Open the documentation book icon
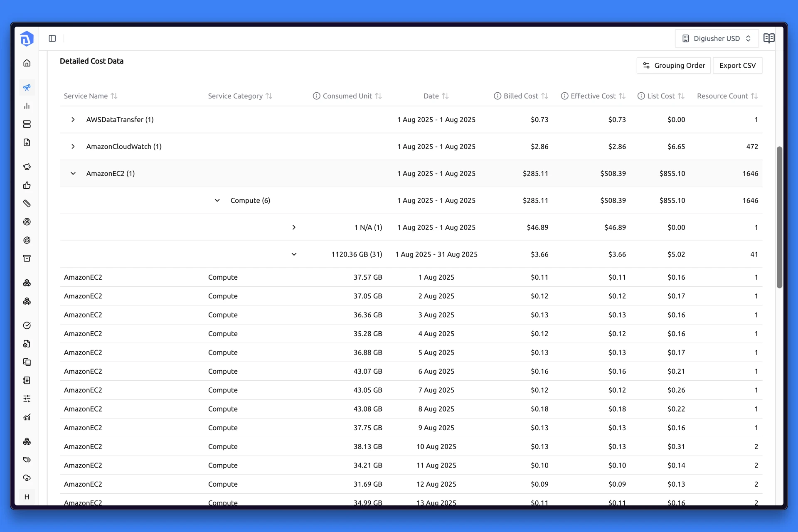Viewport: 798px width, 532px height. [769, 39]
